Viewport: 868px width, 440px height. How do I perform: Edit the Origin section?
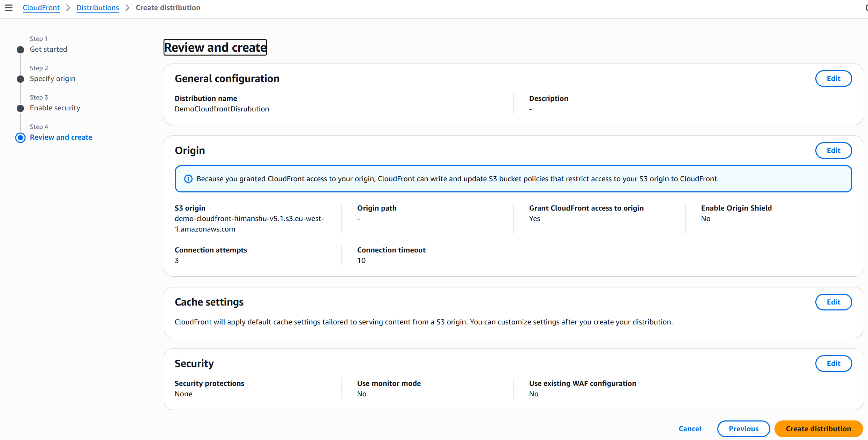click(x=833, y=151)
